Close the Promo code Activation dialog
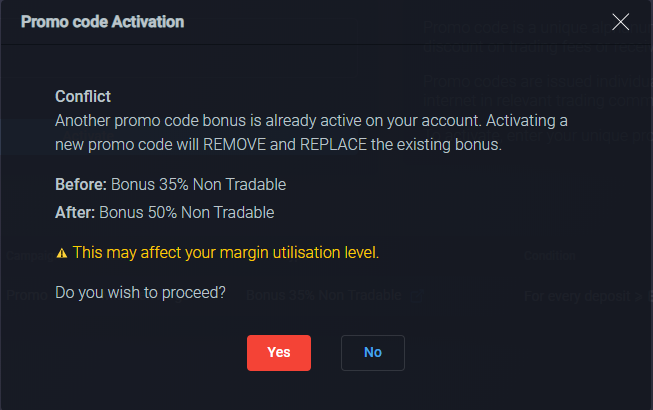653x410 pixels. [621, 22]
